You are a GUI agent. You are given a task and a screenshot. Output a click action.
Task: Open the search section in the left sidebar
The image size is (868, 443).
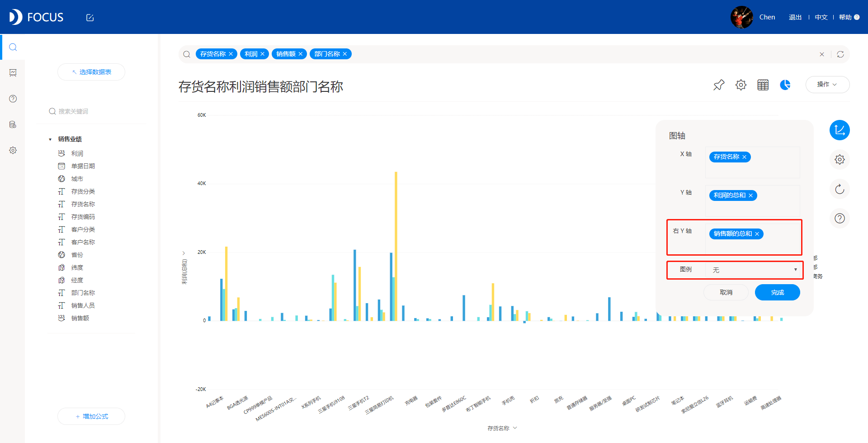[13, 47]
